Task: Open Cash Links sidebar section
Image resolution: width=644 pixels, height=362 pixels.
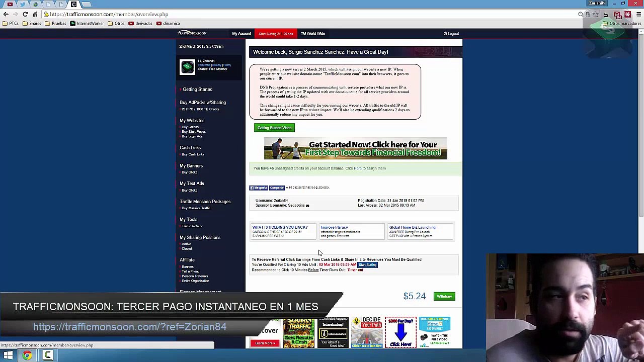Action: coord(190,148)
